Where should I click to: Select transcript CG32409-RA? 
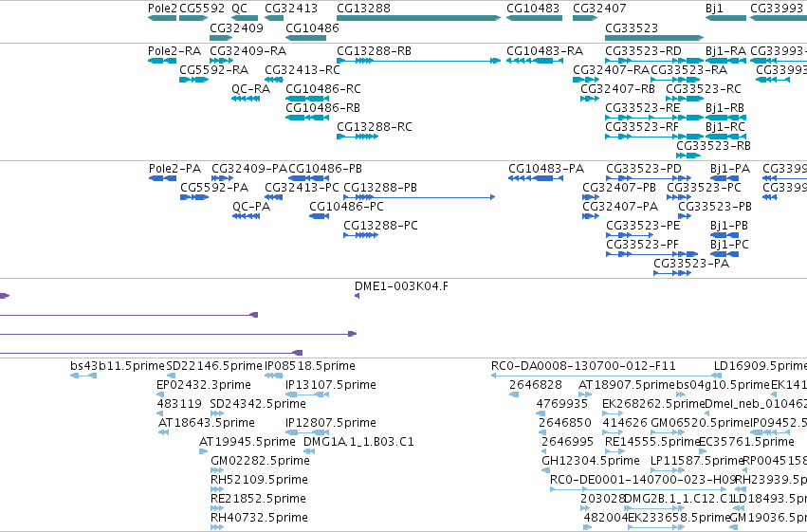pos(221,62)
